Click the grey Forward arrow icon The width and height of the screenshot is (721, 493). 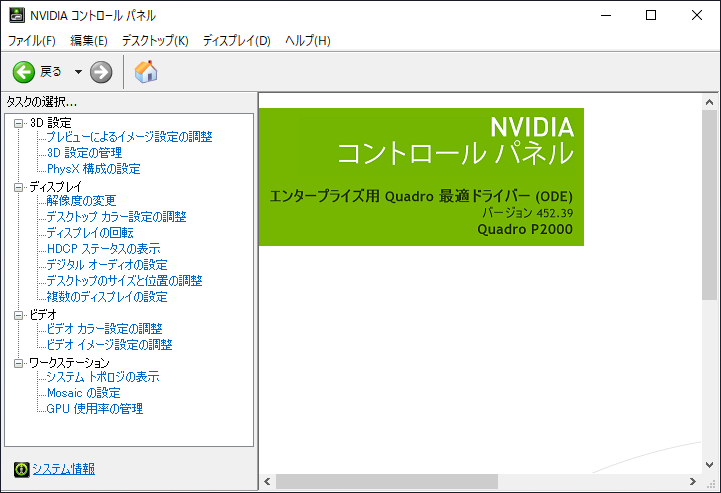pos(101,72)
